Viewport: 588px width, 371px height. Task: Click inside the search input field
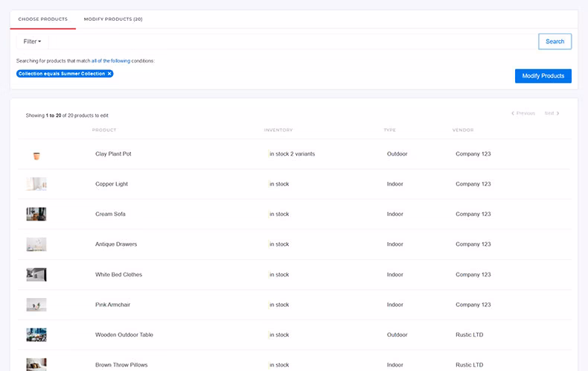coord(290,42)
